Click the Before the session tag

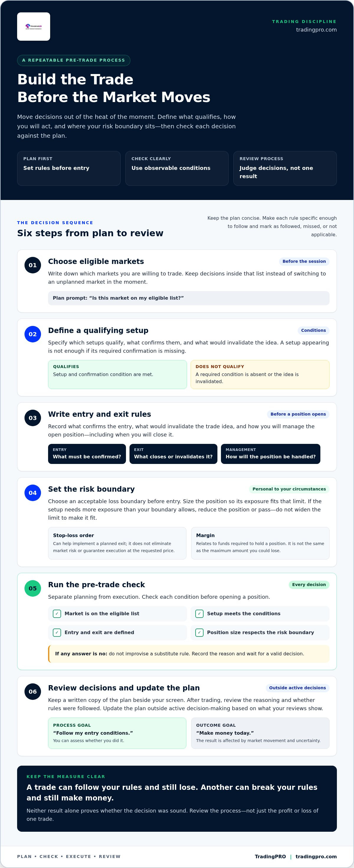pyautogui.click(x=304, y=262)
